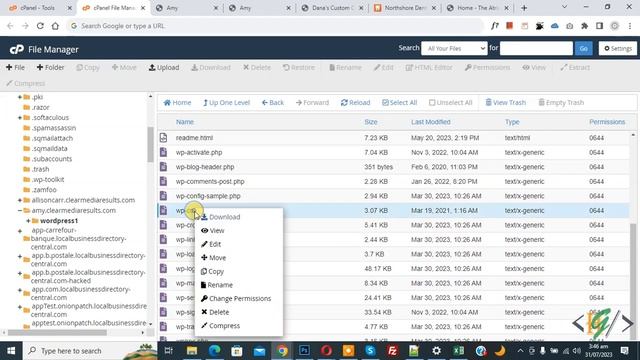Expand the wordpress1 folder
Image resolution: width=640 pixels, height=360 pixels.
click(x=28, y=221)
